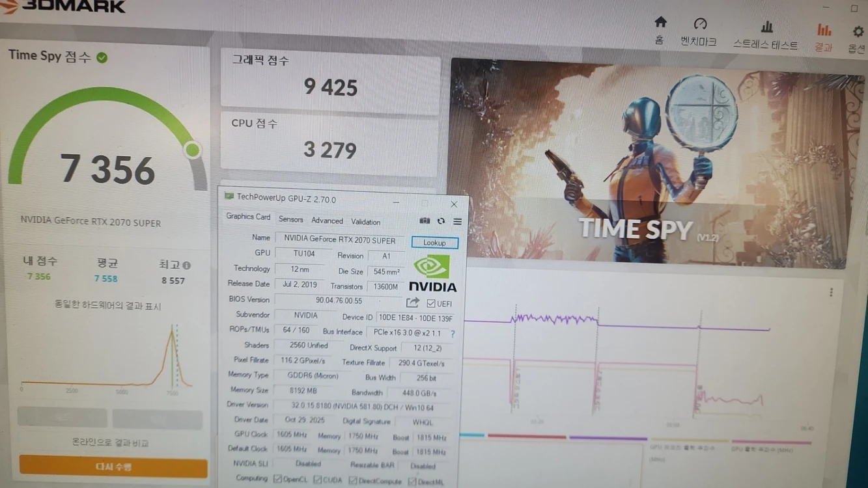Click the Lookup button in GPU-Z
868x488 pixels.
click(434, 243)
